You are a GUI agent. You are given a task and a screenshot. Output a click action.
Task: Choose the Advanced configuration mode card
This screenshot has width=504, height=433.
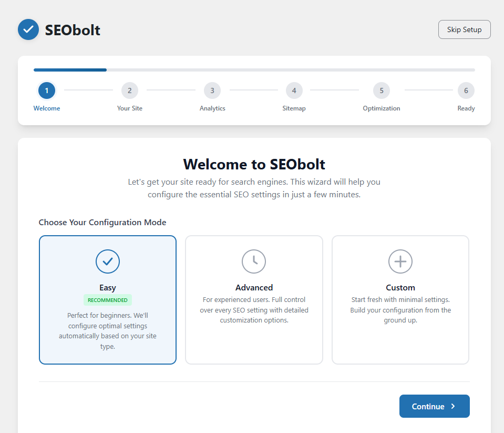(254, 300)
